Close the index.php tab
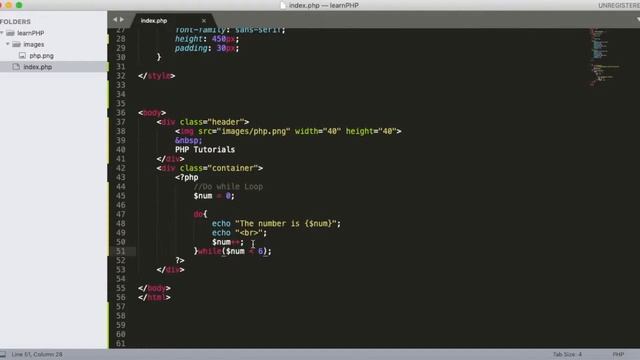This screenshot has height=360, width=640. [x=204, y=20]
